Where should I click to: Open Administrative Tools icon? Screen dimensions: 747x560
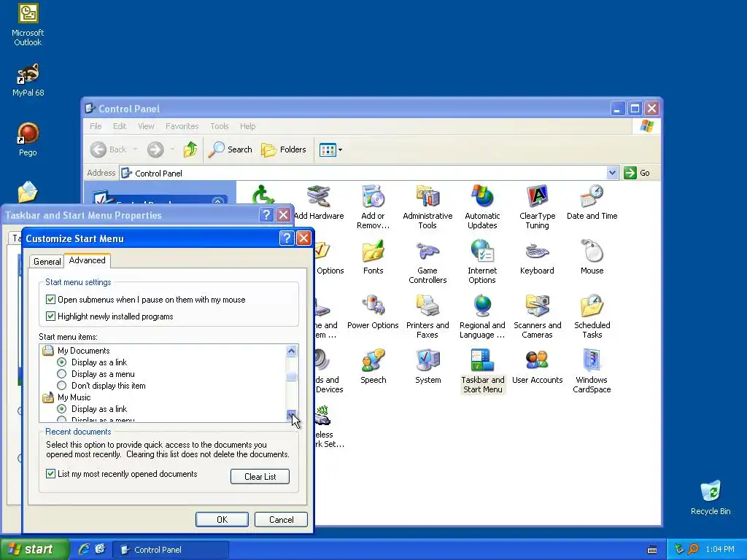tap(427, 207)
